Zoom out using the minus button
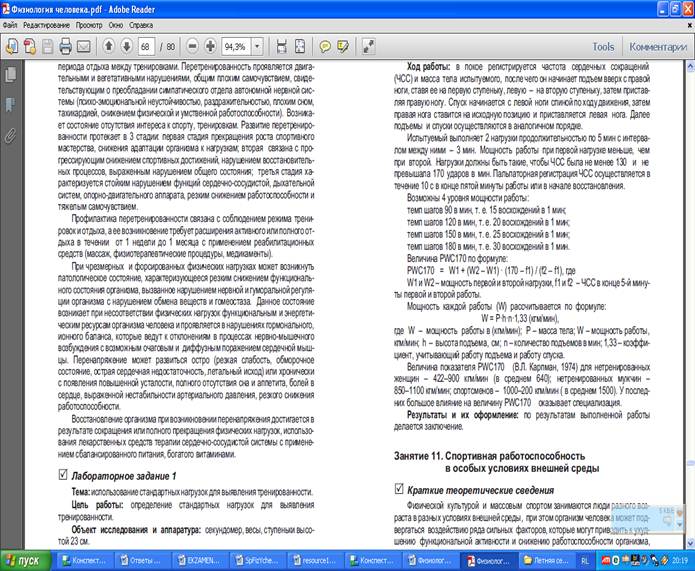Viewport: 695px width, 571px height. point(193,46)
